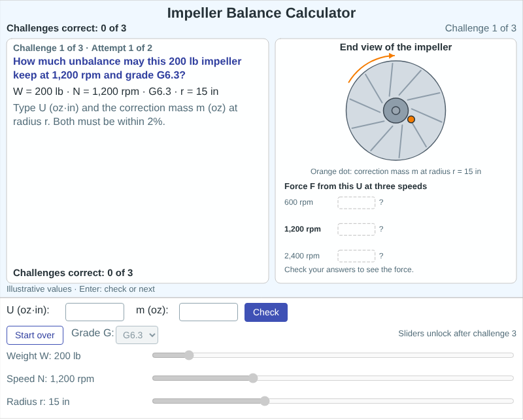Click the 600 rpm force box
Viewport: 523px width, 420px height.
pos(356,203)
